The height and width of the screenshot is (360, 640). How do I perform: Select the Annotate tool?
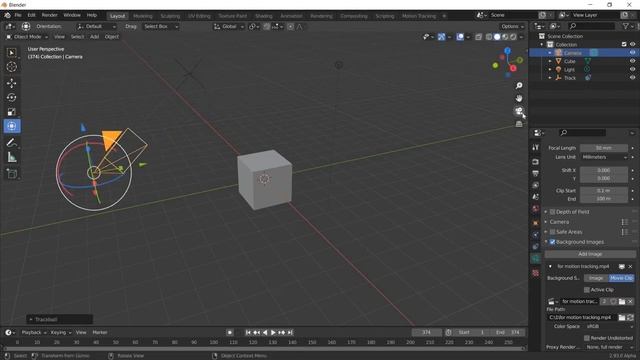click(x=11, y=142)
